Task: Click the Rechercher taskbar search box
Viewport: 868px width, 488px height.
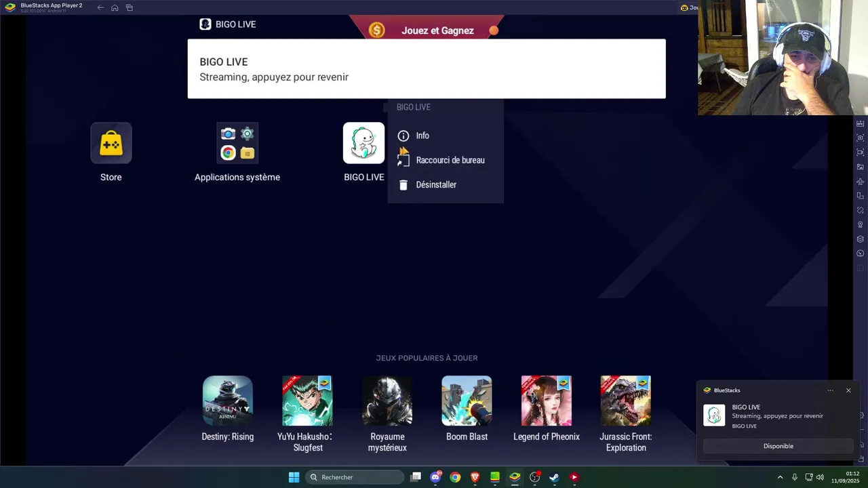Action: tap(355, 477)
